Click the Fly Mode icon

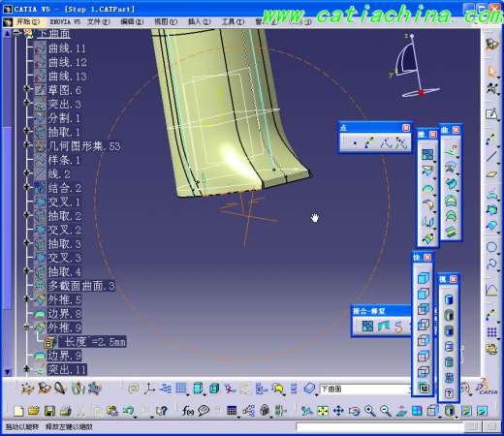click(x=307, y=411)
